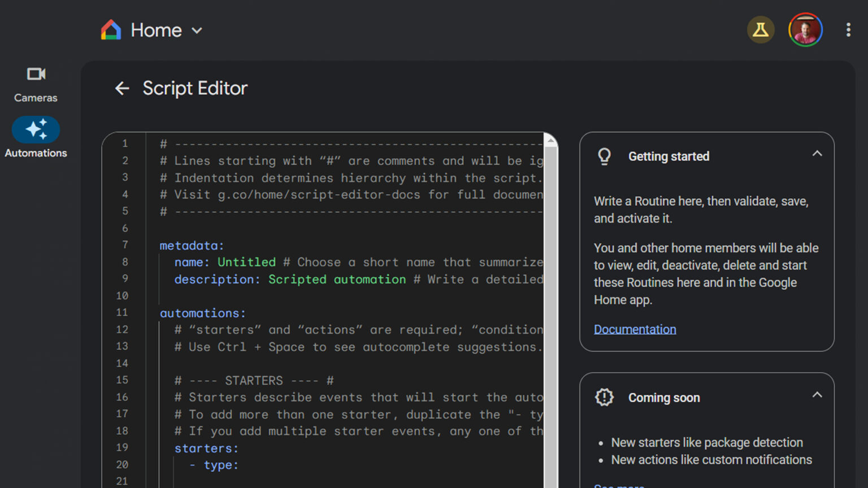The width and height of the screenshot is (868, 488).
Task: Open the three-dot more options menu
Action: (848, 30)
